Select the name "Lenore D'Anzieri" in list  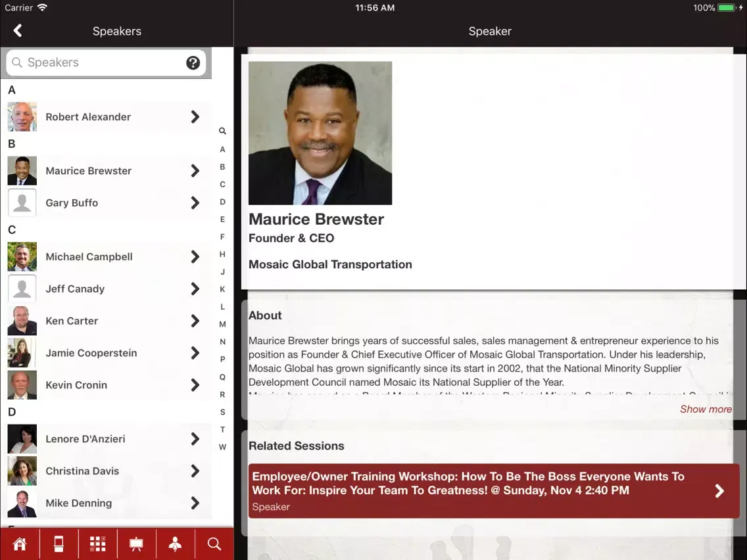pyautogui.click(x=85, y=439)
